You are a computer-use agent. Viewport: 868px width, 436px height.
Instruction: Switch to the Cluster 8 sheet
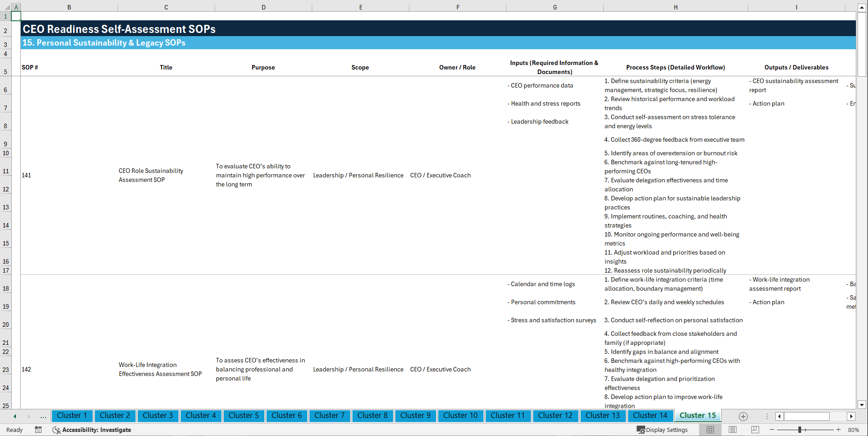(372, 416)
